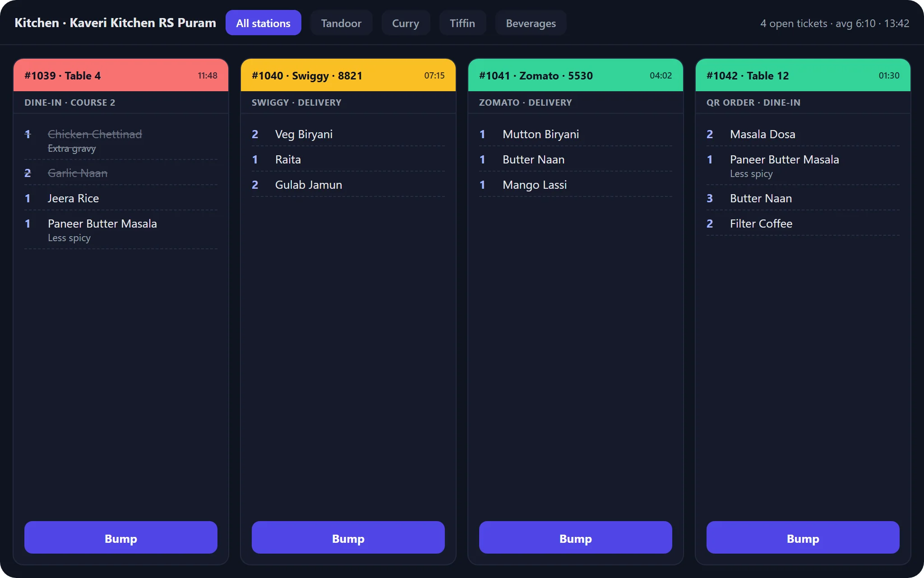Click the open tickets status summary
Screen dimensions: 924x578
[x=835, y=23]
